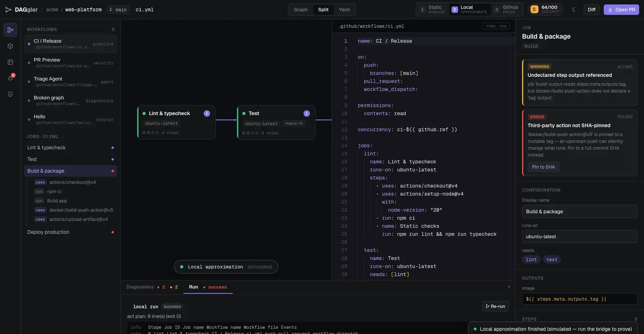
Task: Open the Run tab
Action: click(x=208, y=287)
